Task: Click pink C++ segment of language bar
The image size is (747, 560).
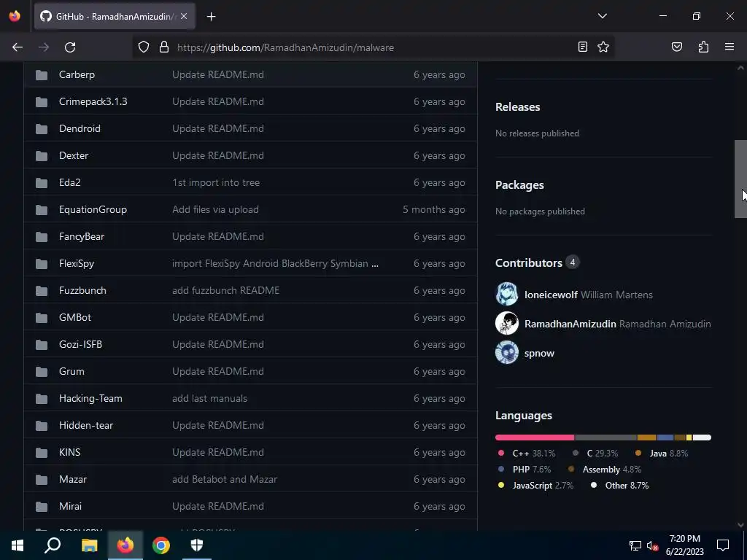Action: 535,437
